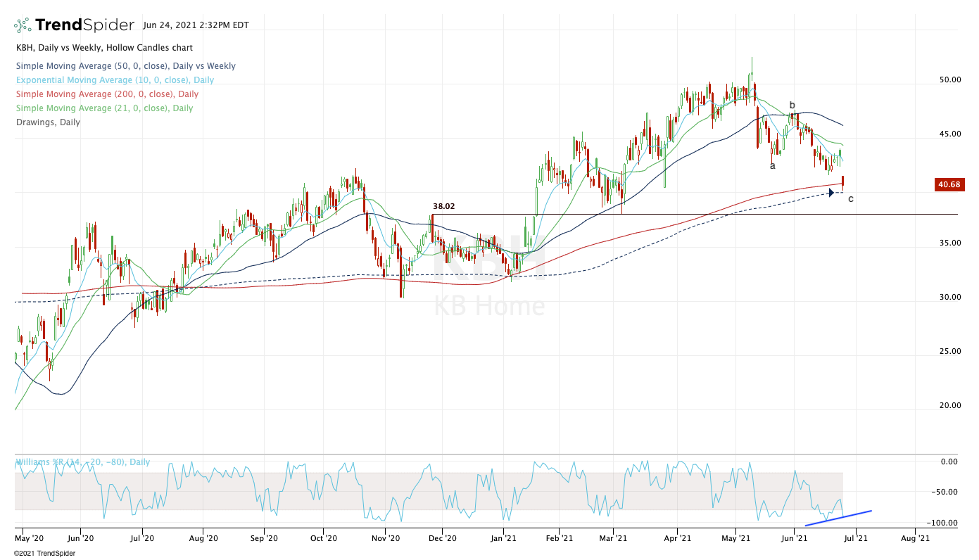Click the 30.00 price axis label
This screenshot has height=560, width=979.
click(x=951, y=297)
